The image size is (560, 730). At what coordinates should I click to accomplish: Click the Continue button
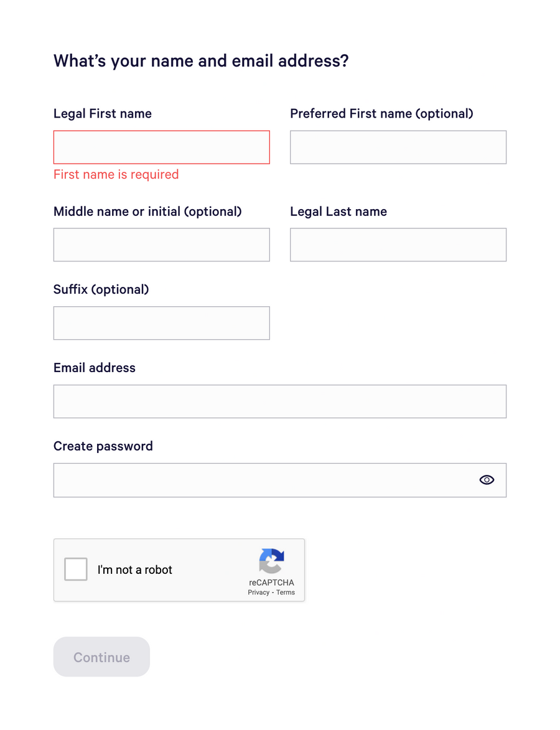click(101, 657)
